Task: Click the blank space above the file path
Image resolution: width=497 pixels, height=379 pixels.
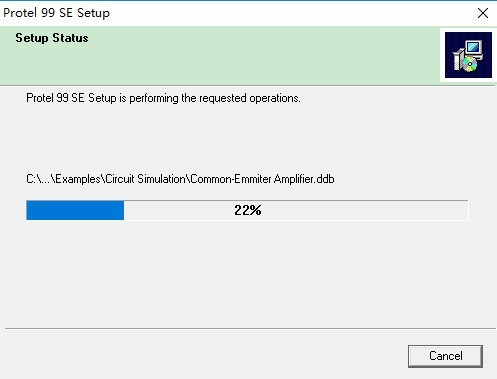Action: [247, 138]
